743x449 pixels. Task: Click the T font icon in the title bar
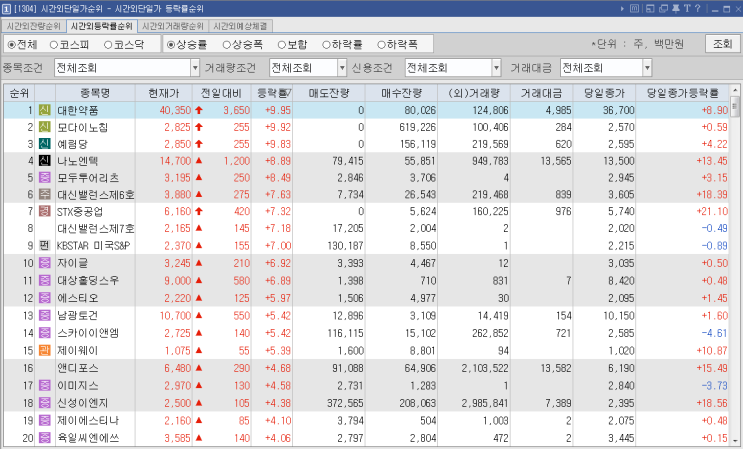[x=687, y=9]
